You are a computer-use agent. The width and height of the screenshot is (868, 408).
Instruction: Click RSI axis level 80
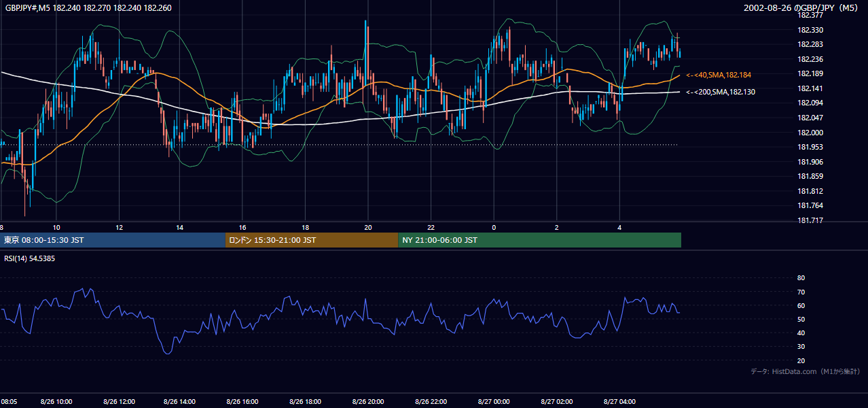point(801,278)
